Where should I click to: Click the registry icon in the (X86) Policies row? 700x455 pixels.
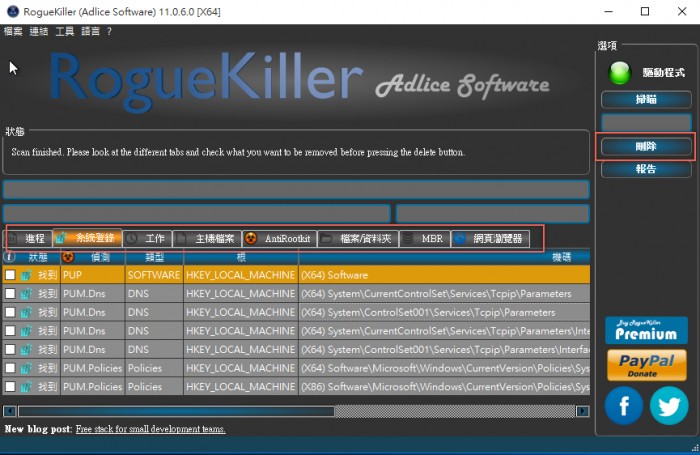[x=26, y=387]
